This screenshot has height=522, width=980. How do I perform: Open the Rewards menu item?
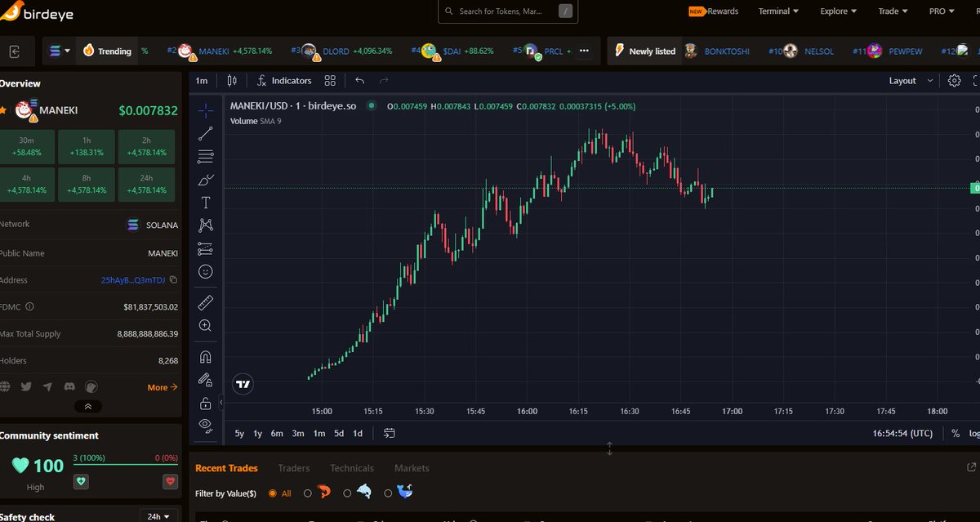(714, 11)
